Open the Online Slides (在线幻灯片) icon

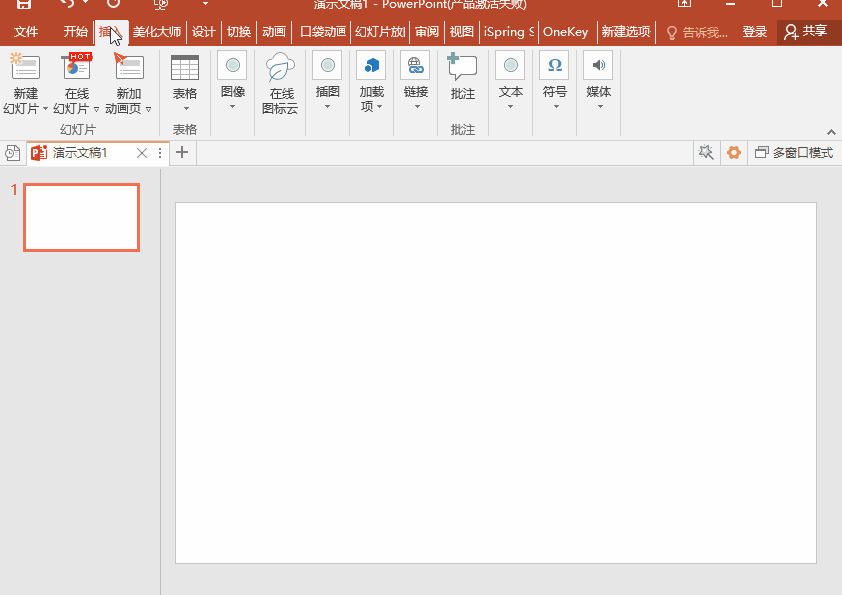click(76, 68)
